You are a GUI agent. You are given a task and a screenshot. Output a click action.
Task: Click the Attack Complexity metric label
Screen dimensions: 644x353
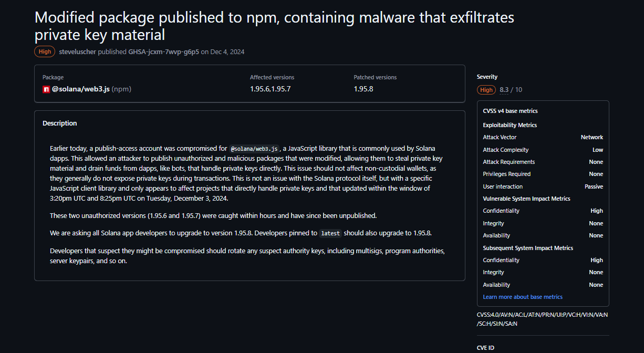506,150
